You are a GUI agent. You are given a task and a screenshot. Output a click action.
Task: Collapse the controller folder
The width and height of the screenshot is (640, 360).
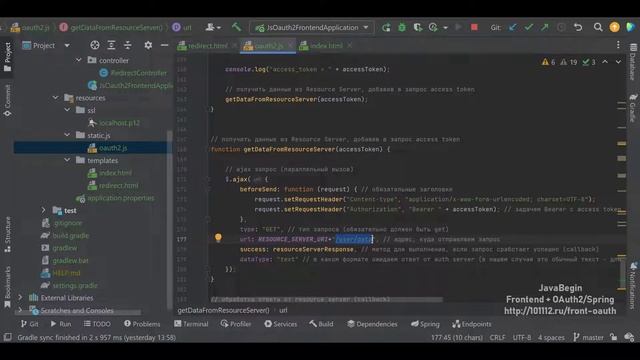78,60
